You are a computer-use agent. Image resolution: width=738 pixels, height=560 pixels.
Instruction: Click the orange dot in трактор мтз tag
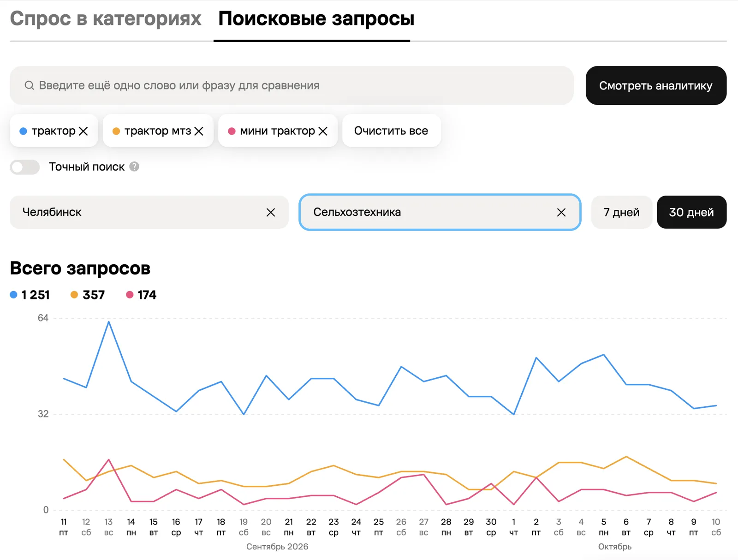pos(116,131)
